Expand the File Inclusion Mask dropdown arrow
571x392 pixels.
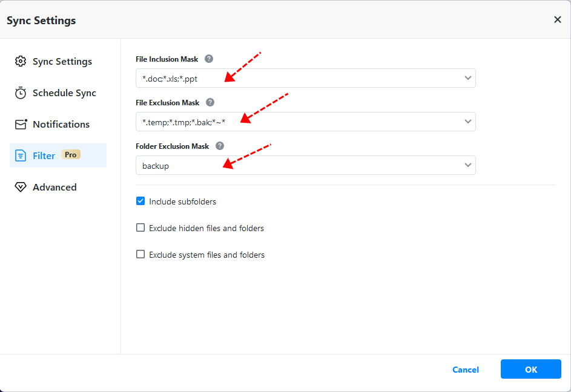coord(467,78)
